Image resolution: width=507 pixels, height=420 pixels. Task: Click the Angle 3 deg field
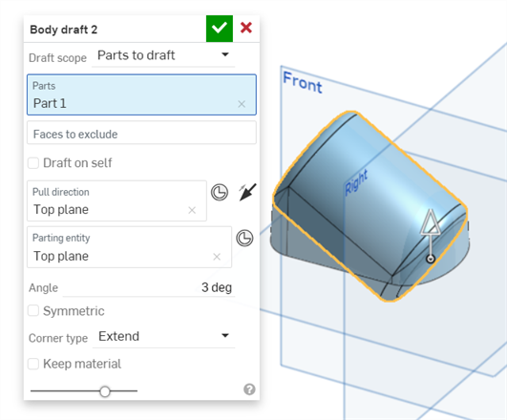coord(149,287)
